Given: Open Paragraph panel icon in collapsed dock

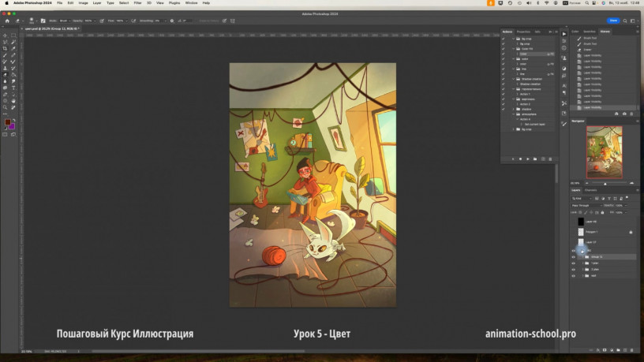Looking at the screenshot, I should 564,93.
